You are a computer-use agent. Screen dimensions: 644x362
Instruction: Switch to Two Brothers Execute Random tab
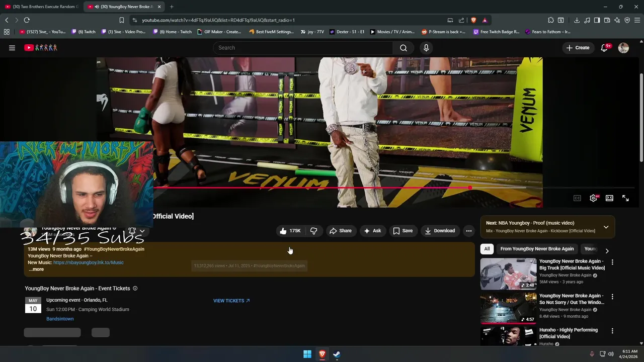click(x=42, y=7)
